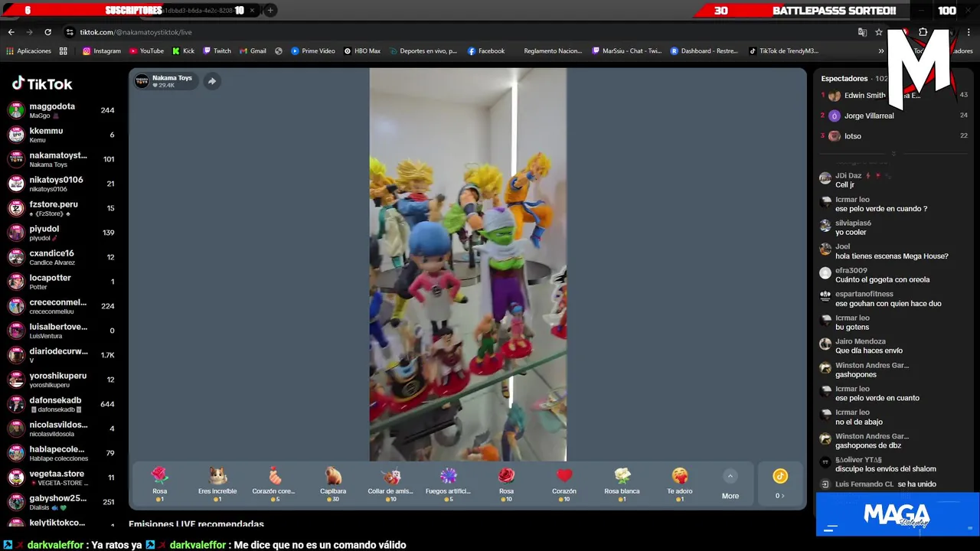Viewport: 980px width, 551px height.
Task: Open coin balance recharge button
Action: pyautogui.click(x=779, y=484)
